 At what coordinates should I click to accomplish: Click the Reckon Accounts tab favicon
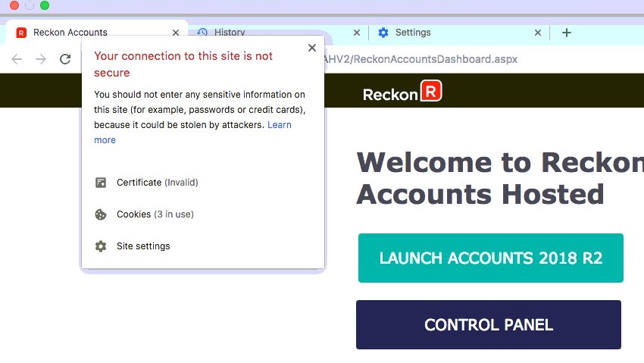pyautogui.click(x=21, y=33)
